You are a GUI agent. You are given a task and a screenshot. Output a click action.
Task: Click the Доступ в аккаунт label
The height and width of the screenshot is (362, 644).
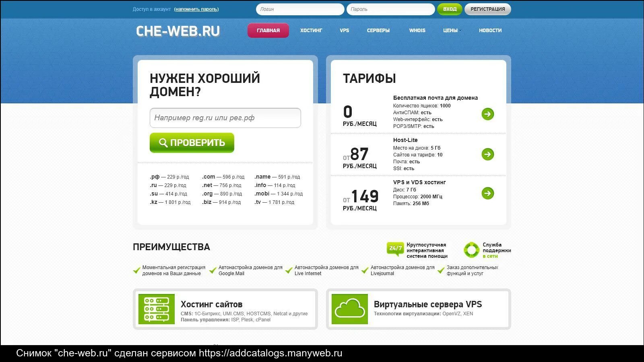(x=152, y=9)
